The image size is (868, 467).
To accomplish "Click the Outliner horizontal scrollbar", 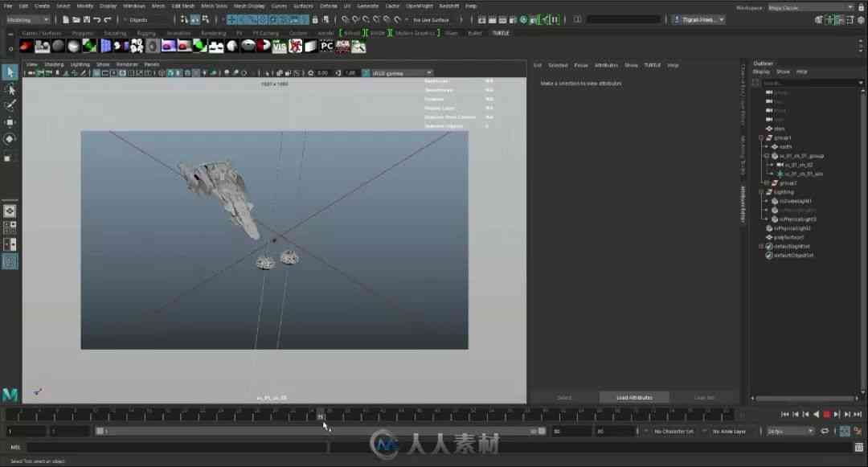I will (805, 398).
